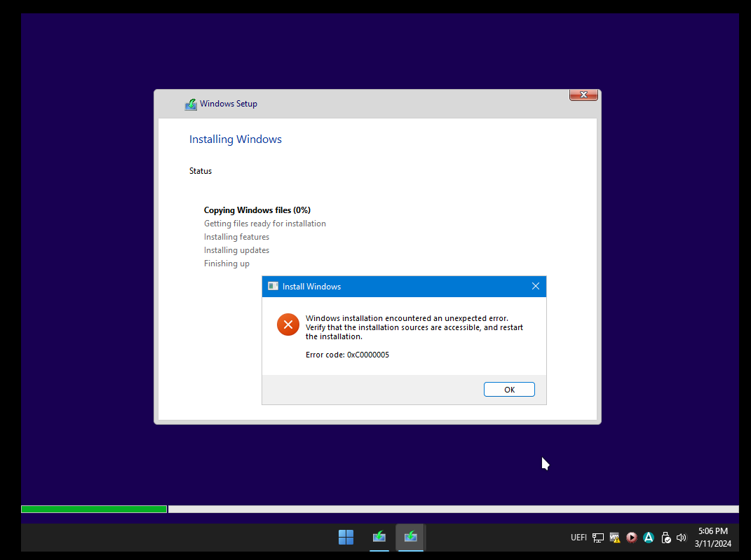Click the USB safely remove tray icon
The image size is (751, 560).
[665, 538]
